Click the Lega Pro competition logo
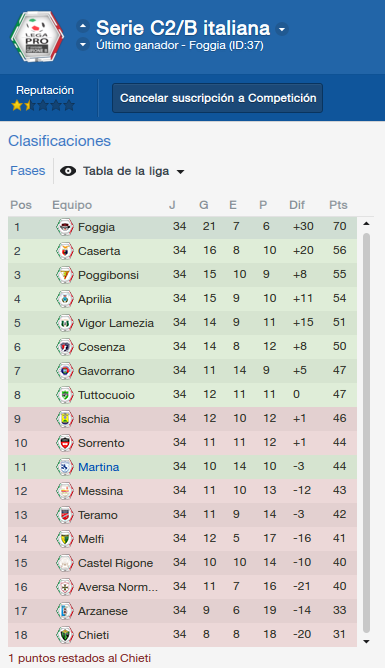The width and height of the screenshot is (385, 668). 37,37
